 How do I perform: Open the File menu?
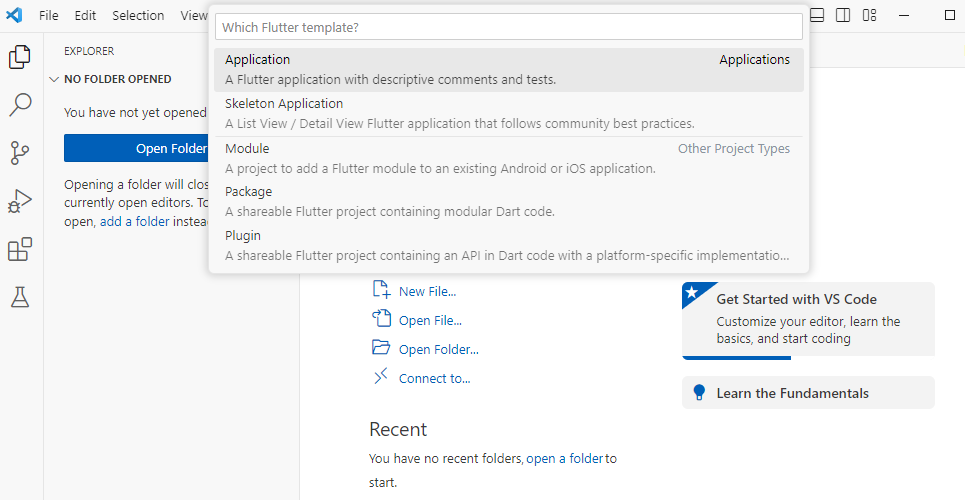click(x=49, y=15)
